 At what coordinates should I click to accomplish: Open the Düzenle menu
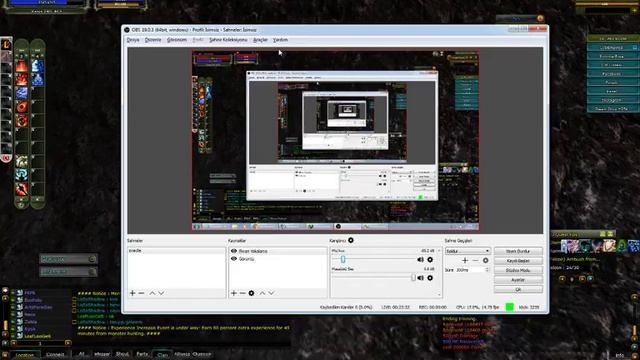[153, 40]
